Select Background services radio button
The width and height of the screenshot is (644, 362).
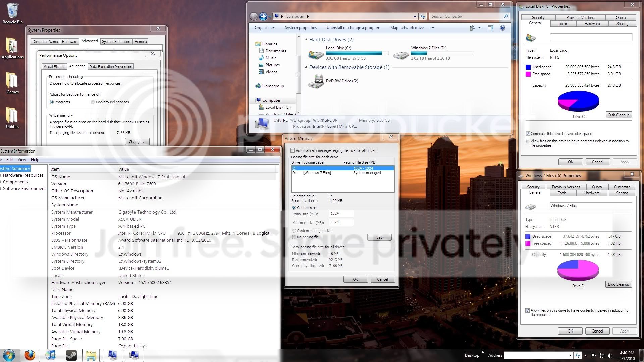point(93,102)
